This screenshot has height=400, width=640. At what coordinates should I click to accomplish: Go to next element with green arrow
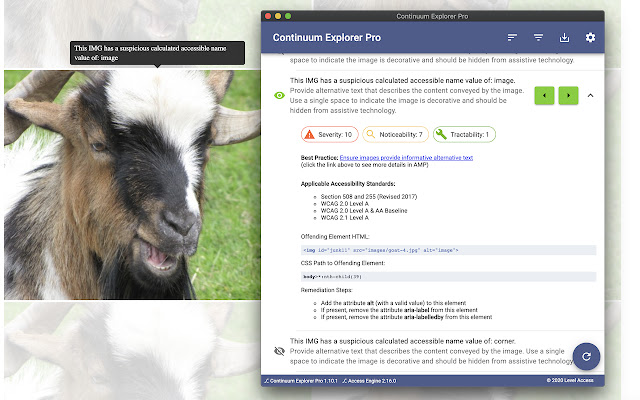coord(568,96)
